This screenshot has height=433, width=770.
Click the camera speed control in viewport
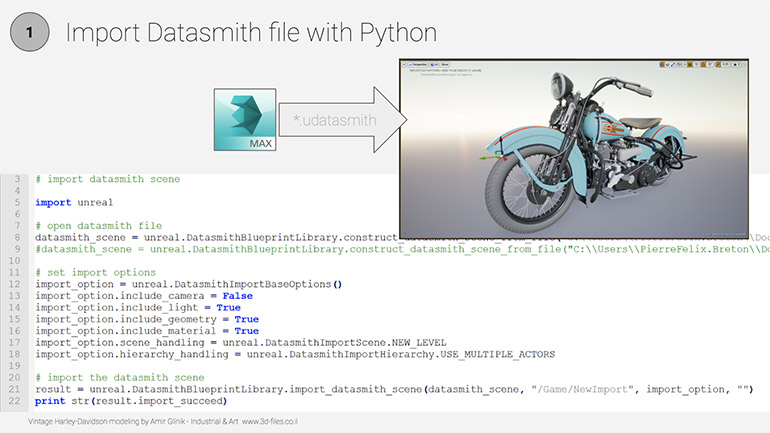pyautogui.click(x=738, y=67)
